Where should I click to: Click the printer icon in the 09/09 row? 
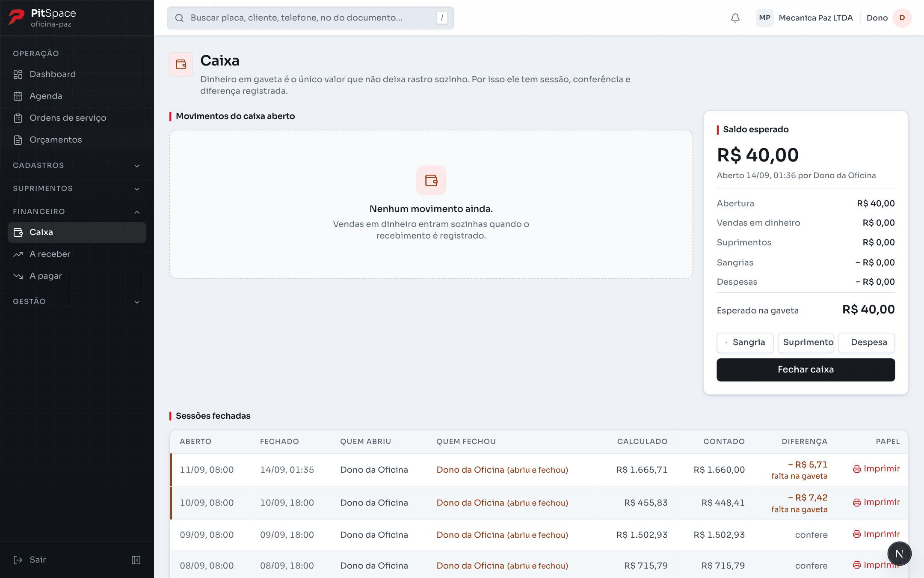tap(857, 534)
